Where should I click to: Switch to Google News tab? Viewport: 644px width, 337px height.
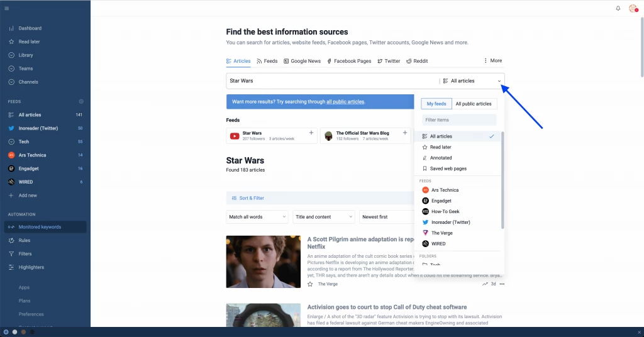pyautogui.click(x=302, y=61)
